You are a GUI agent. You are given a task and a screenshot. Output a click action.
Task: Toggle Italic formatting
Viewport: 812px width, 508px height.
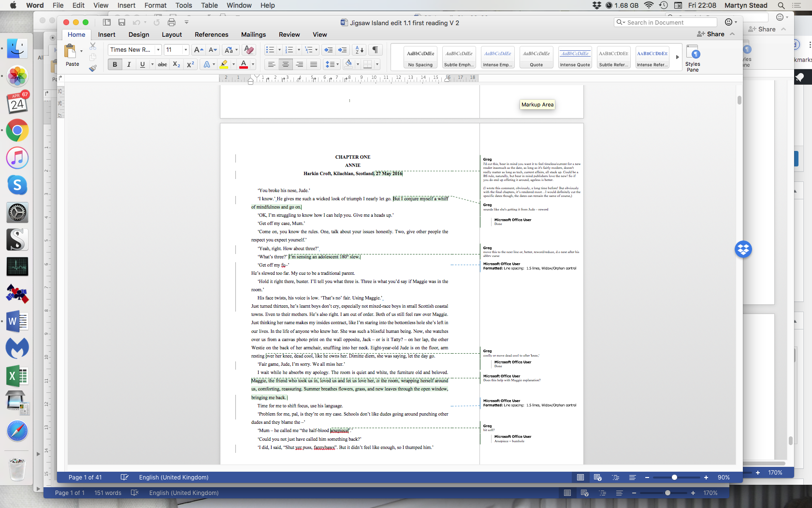coord(129,64)
